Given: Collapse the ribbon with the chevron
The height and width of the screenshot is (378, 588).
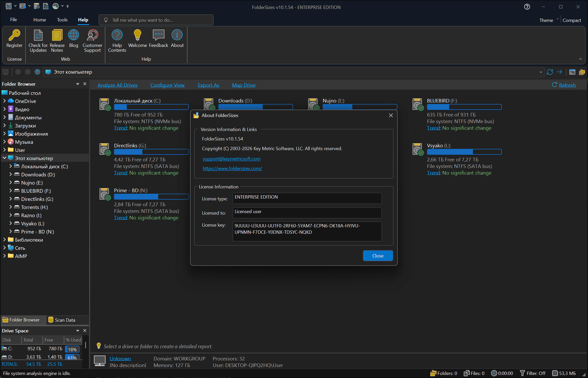Looking at the screenshot, I should tap(580, 59).
